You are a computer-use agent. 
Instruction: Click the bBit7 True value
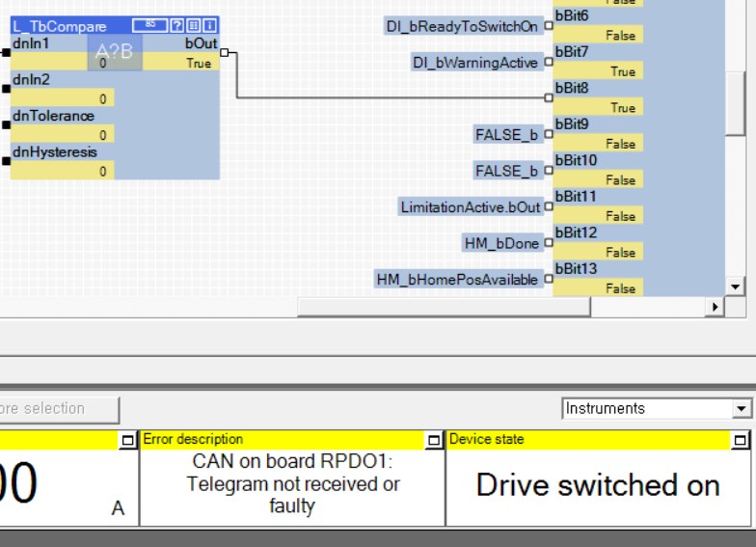coord(598,71)
